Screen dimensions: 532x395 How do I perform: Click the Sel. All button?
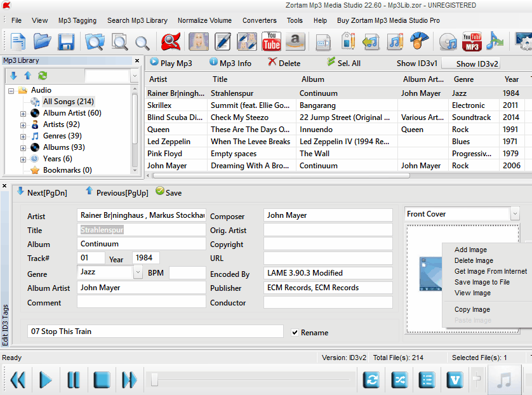(x=343, y=63)
